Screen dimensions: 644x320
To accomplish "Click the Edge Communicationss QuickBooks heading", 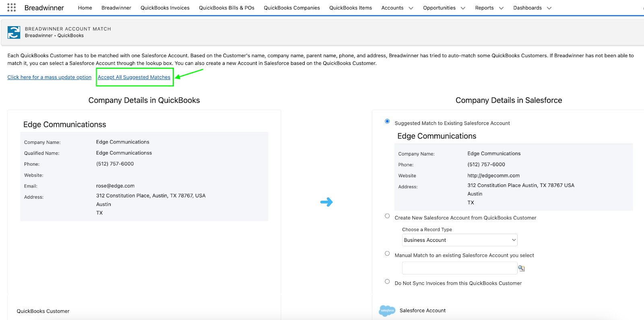I will (x=65, y=125).
